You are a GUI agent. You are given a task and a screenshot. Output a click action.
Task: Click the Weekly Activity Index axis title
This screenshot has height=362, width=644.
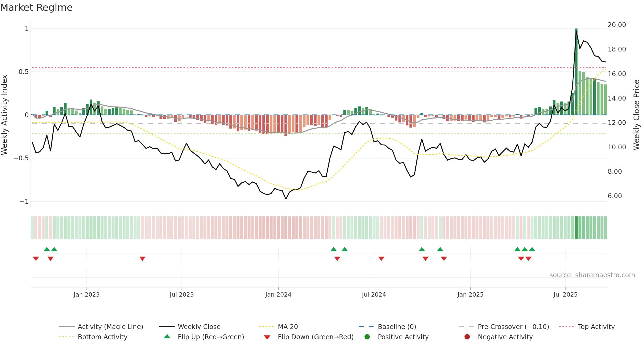pos(5,115)
